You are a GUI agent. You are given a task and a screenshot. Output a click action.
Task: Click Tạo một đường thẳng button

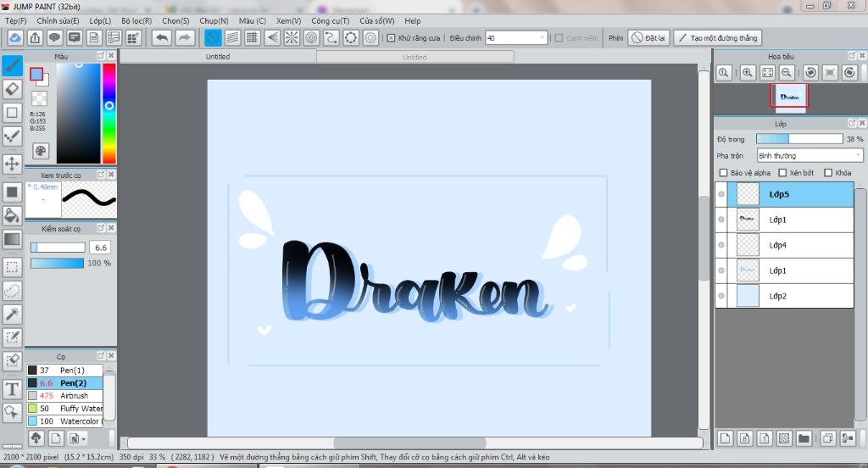pyautogui.click(x=717, y=37)
